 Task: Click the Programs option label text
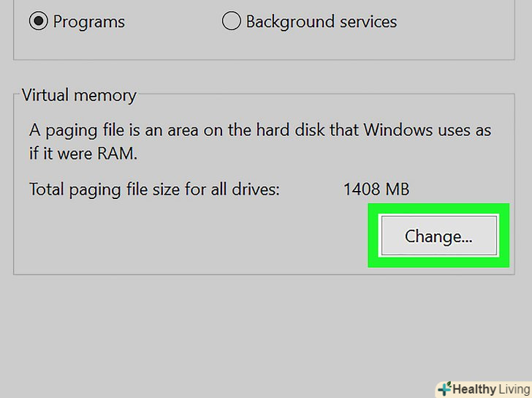point(88,22)
